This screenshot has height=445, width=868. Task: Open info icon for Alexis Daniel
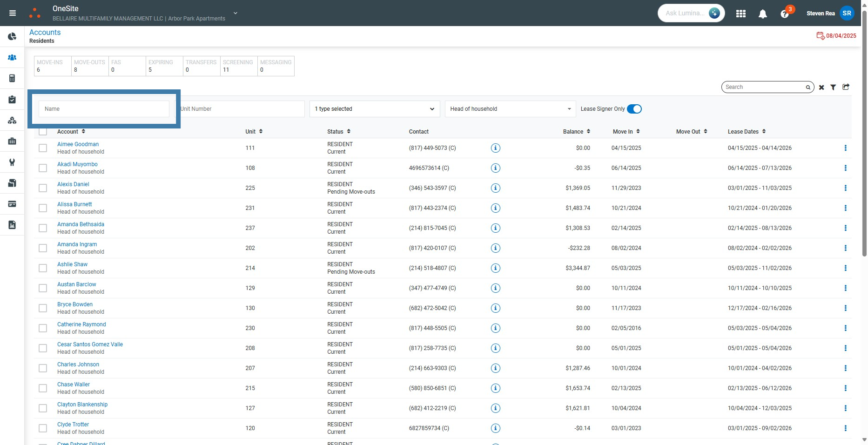click(x=496, y=188)
